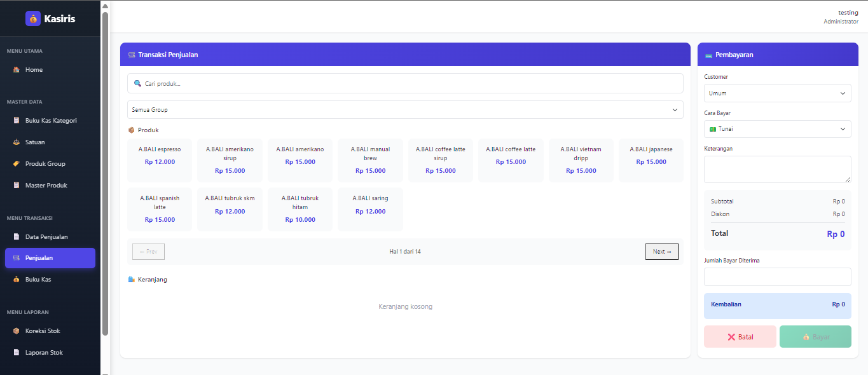Click the Pembayaran card icon
This screenshot has height=375, width=868.
(x=708, y=55)
